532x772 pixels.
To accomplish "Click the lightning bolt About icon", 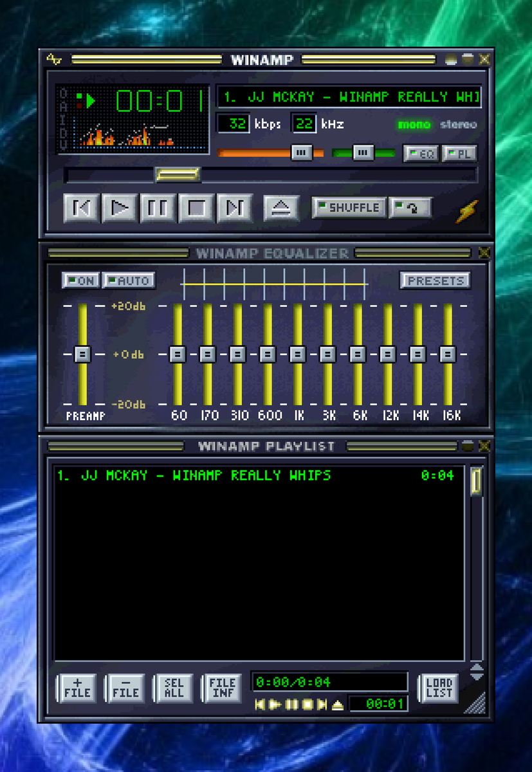I will (x=468, y=210).
